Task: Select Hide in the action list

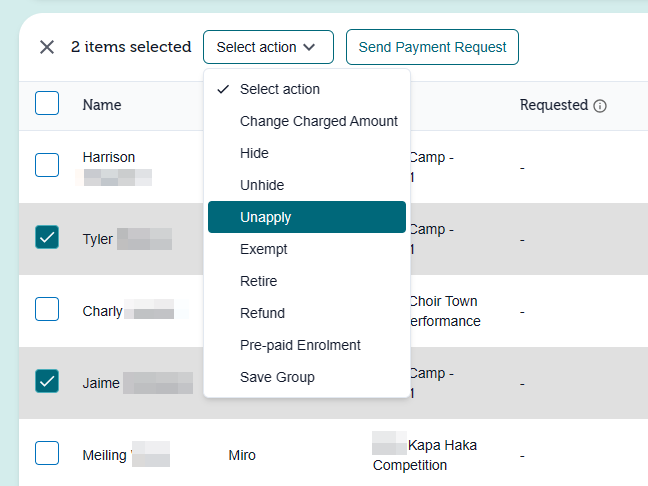Action: (x=307, y=153)
